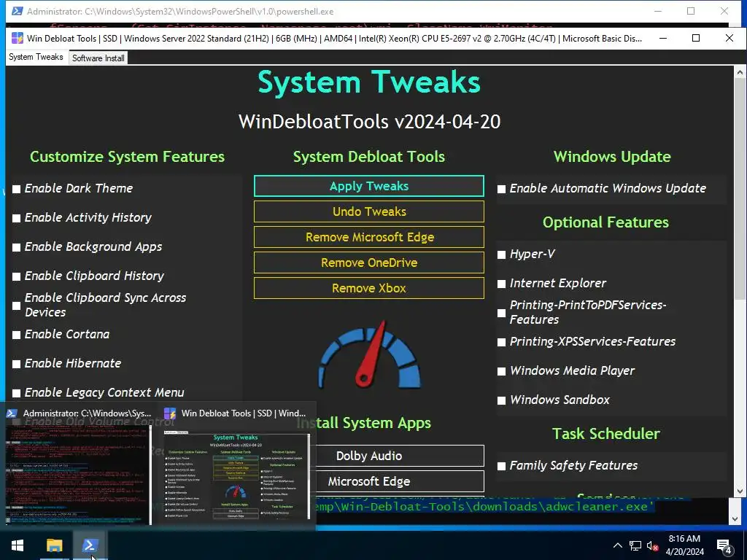Click the debloat tool scrollbar down arrow
Screen dimensions: 747x560
pyautogui.click(x=740, y=491)
